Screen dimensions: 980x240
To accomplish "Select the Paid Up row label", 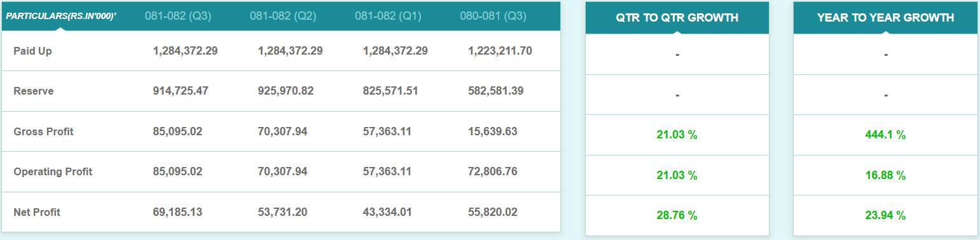I will (x=32, y=51).
